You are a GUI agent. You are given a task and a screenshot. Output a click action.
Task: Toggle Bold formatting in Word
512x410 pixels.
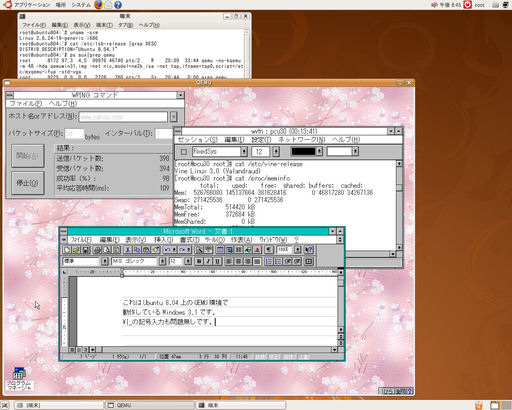[x=199, y=262]
